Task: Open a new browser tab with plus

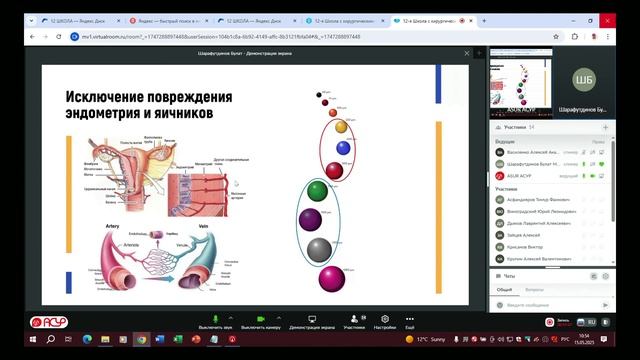Action: (484, 21)
